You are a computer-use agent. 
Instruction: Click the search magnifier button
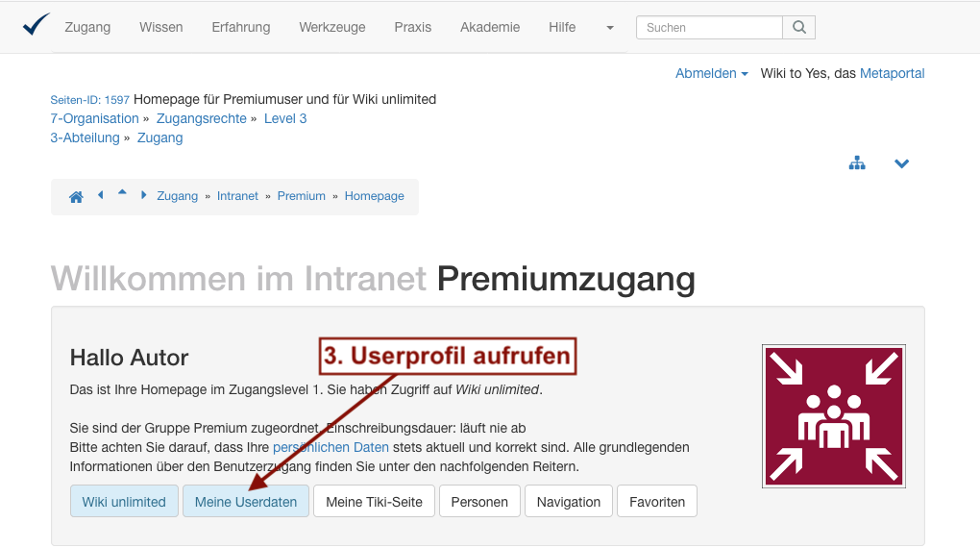coord(798,28)
